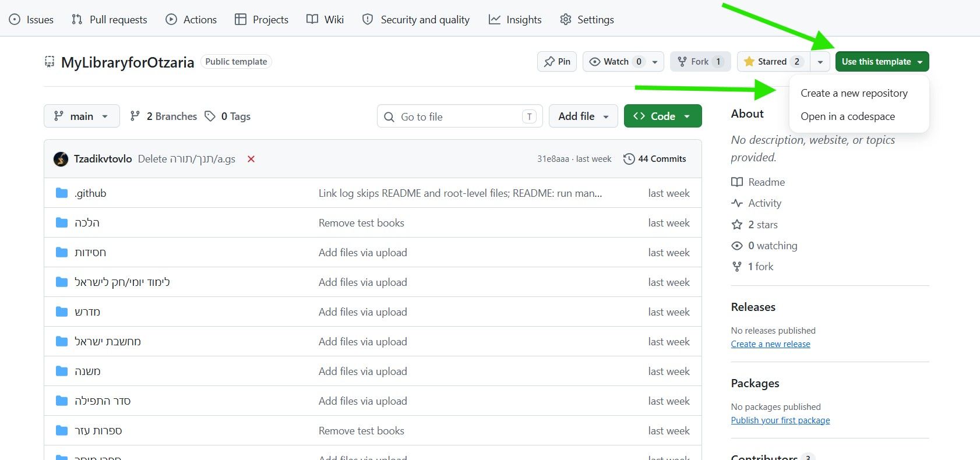Open the Wiki tab
Screen dimensions: 980x460
point(325,19)
